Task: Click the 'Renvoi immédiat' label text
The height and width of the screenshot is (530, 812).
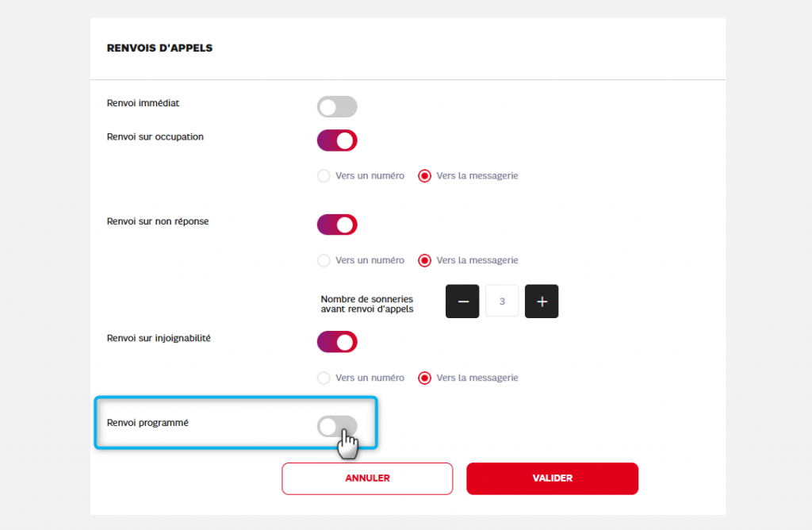Action: pos(144,103)
